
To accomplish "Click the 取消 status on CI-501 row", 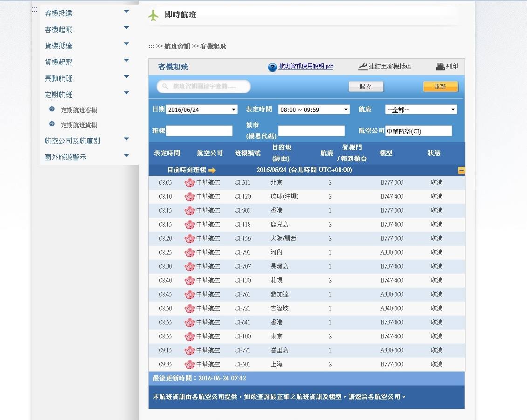I will point(437,364).
